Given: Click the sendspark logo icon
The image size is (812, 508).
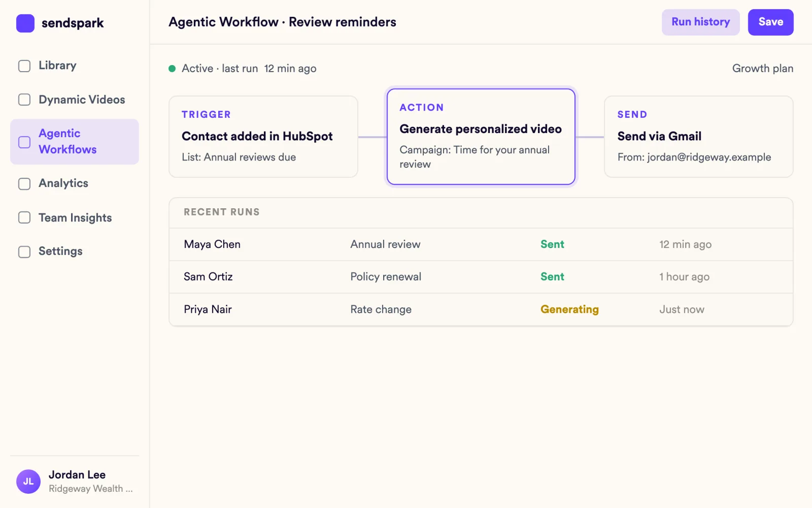Looking at the screenshot, I should pos(25,23).
